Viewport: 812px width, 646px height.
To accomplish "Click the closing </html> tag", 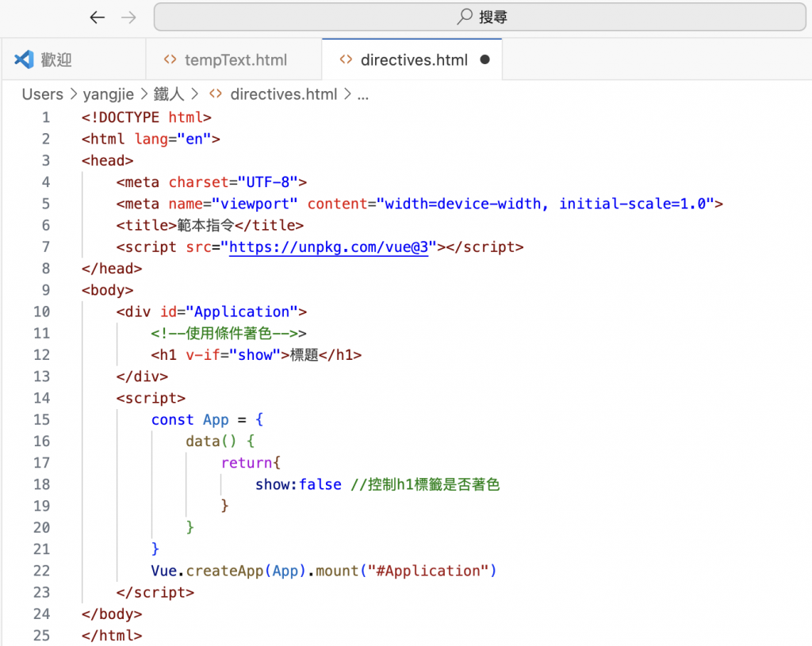I will pos(112,636).
